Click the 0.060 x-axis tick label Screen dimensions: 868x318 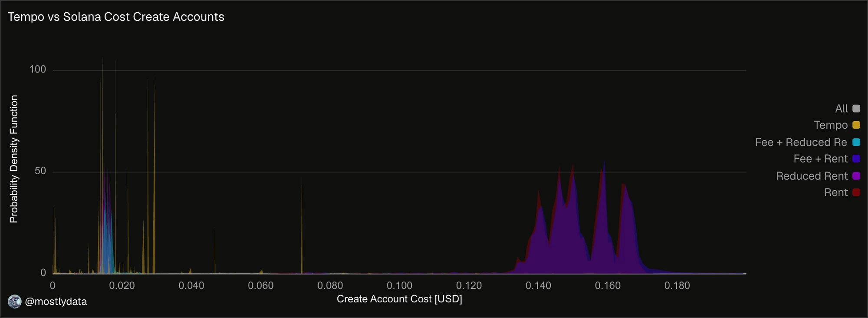pyautogui.click(x=261, y=286)
